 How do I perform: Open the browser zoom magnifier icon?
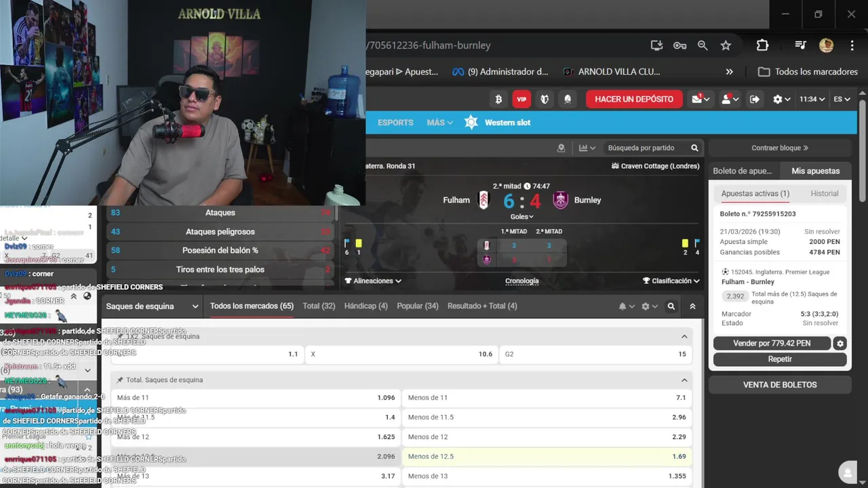click(x=703, y=45)
